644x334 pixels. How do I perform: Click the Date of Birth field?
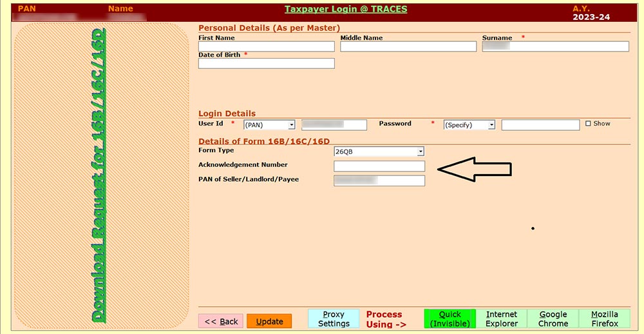click(267, 63)
